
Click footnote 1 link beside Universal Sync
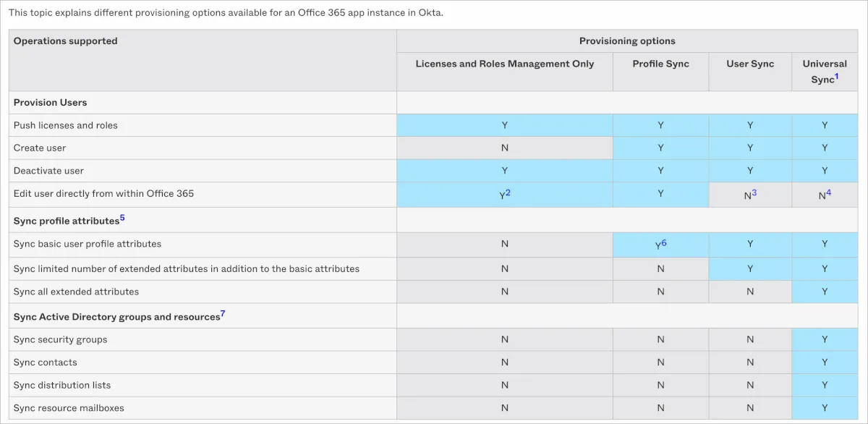(837, 76)
